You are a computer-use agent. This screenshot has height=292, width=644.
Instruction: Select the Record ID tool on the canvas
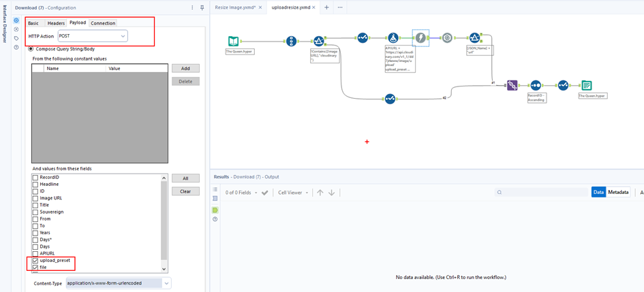pyautogui.click(x=291, y=42)
